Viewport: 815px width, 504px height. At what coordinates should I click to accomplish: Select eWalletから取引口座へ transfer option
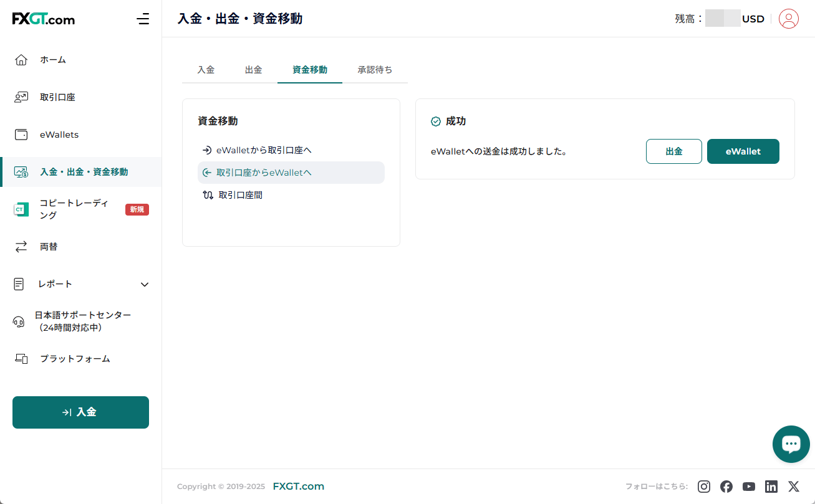pos(263,150)
